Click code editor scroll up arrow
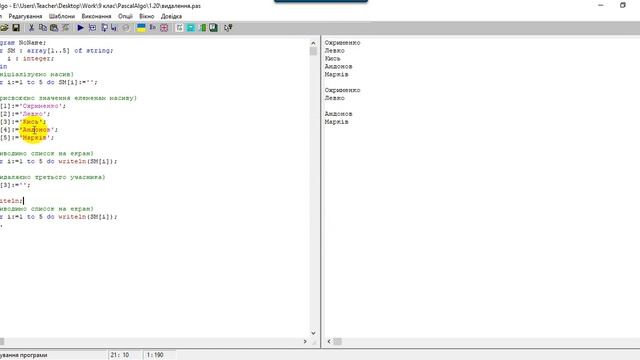 click(313, 43)
